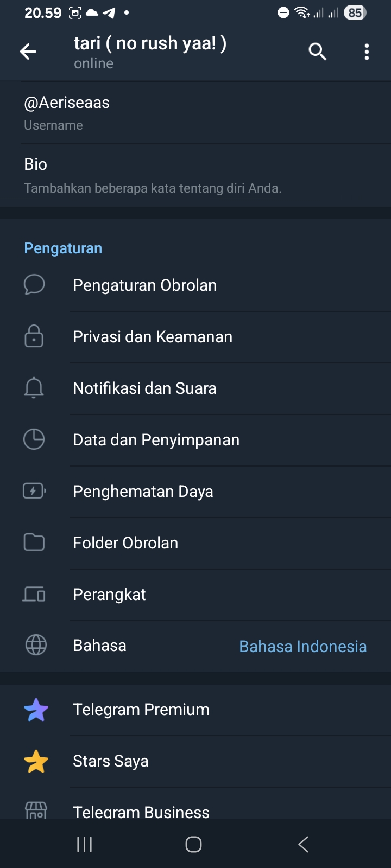Open Telegram Business entry
The height and width of the screenshot is (868, 391).
pyautogui.click(x=141, y=812)
